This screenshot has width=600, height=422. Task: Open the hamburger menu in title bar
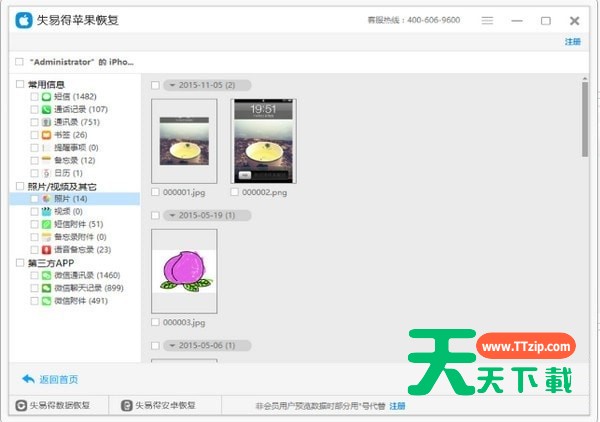coord(487,20)
